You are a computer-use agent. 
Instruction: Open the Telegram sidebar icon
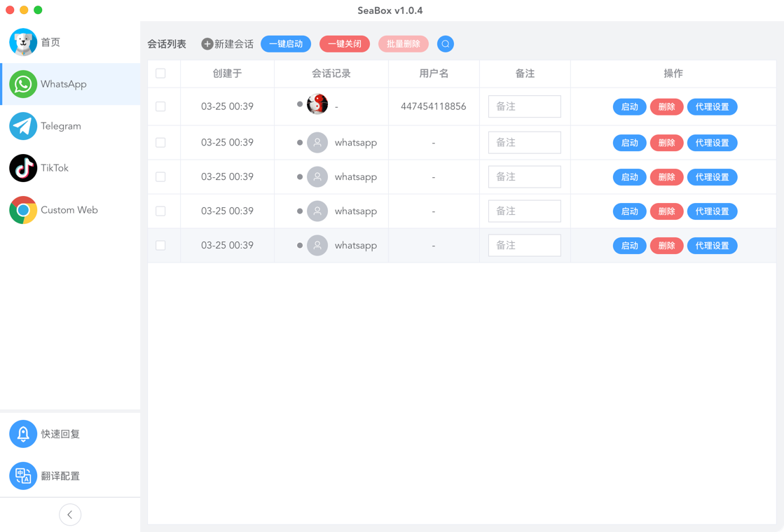pyautogui.click(x=23, y=126)
